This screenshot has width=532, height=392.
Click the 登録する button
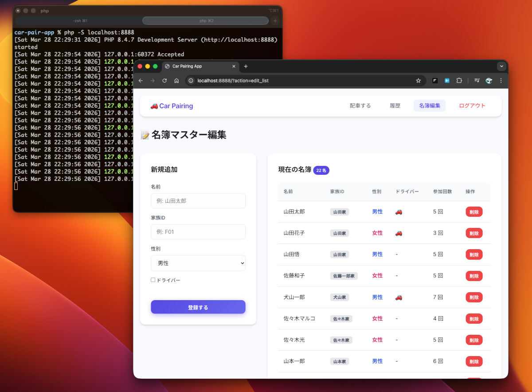point(198,307)
